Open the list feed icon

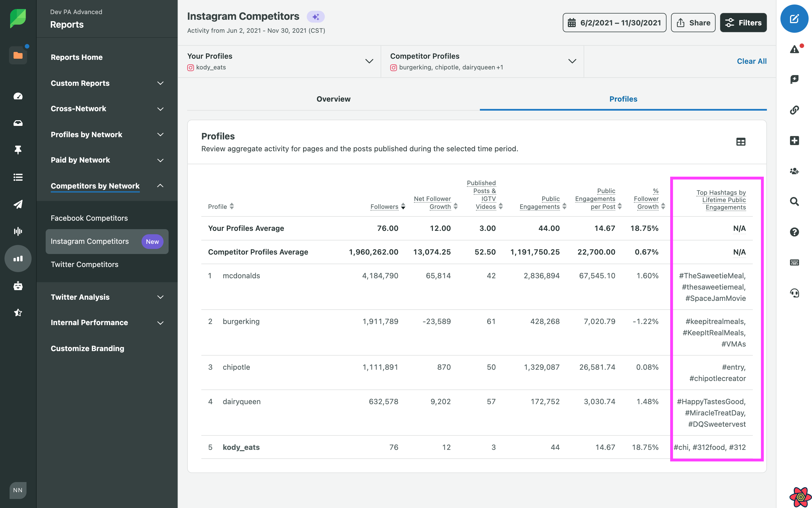[18, 177]
